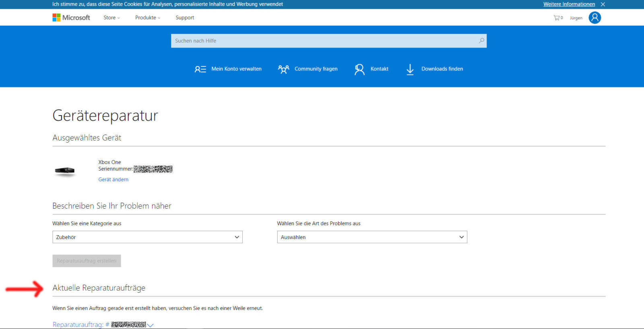Screen dimensions: 644x329
Task: Click the Weitere Informationen link
Action: [x=569, y=4]
